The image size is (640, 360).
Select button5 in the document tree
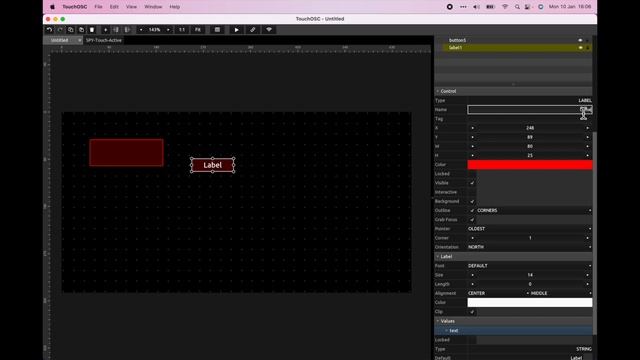(458, 40)
